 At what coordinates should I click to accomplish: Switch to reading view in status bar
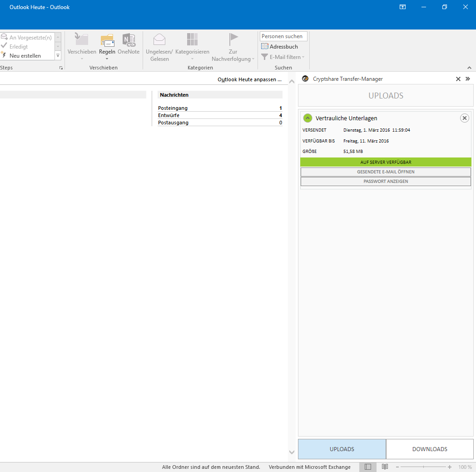tap(385, 467)
